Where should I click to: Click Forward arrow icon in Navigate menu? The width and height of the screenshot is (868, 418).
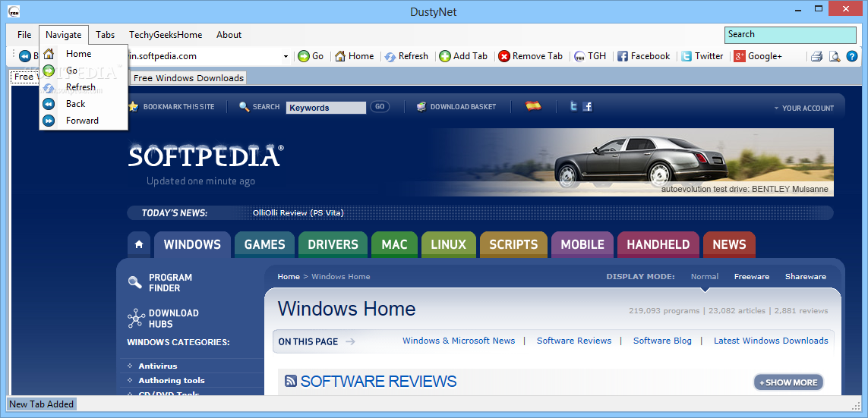(49, 121)
